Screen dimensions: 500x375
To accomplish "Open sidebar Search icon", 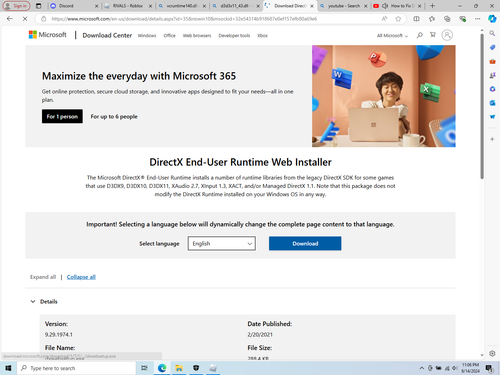I will coord(492,33).
